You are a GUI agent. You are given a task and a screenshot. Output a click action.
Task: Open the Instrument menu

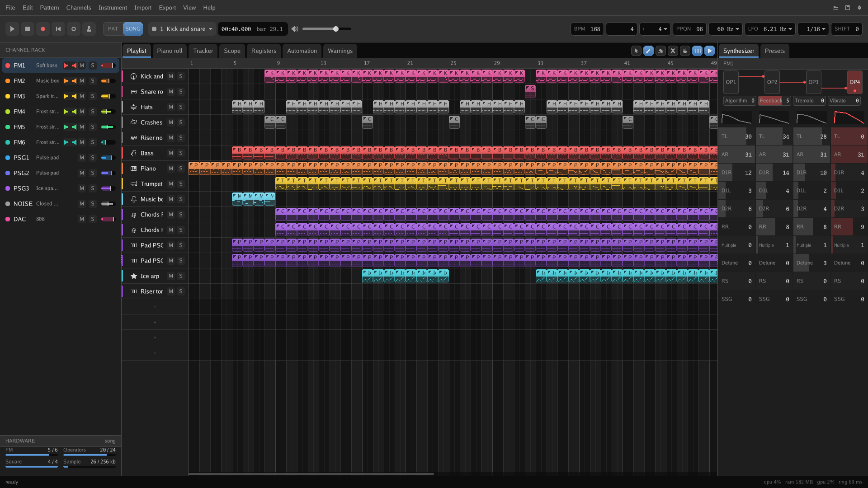coord(113,8)
